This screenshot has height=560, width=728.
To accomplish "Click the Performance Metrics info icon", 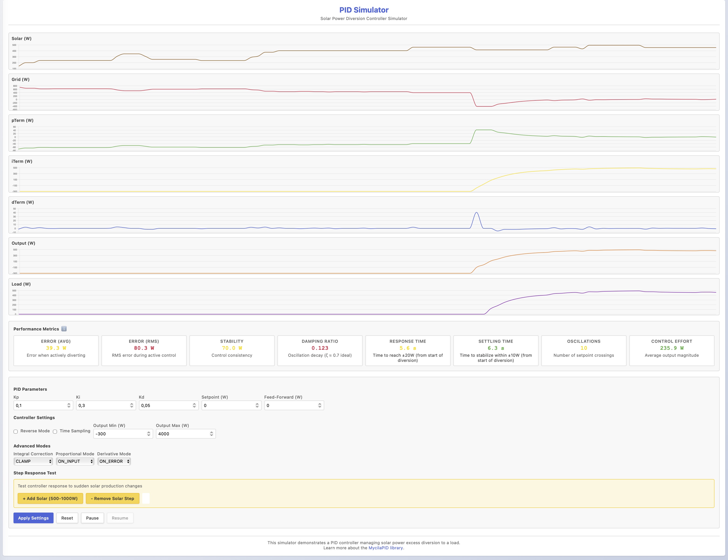I will [64, 329].
